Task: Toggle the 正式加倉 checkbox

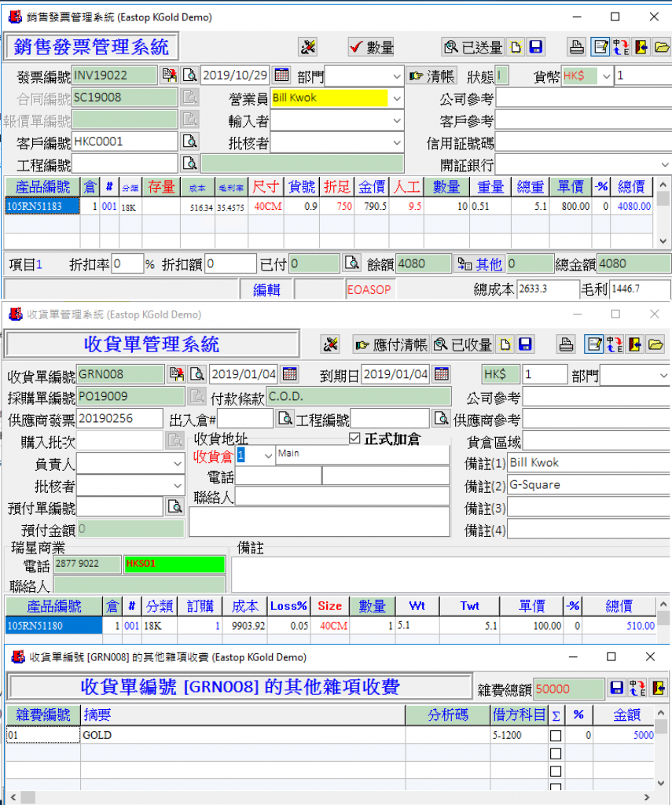Action: pyautogui.click(x=354, y=439)
